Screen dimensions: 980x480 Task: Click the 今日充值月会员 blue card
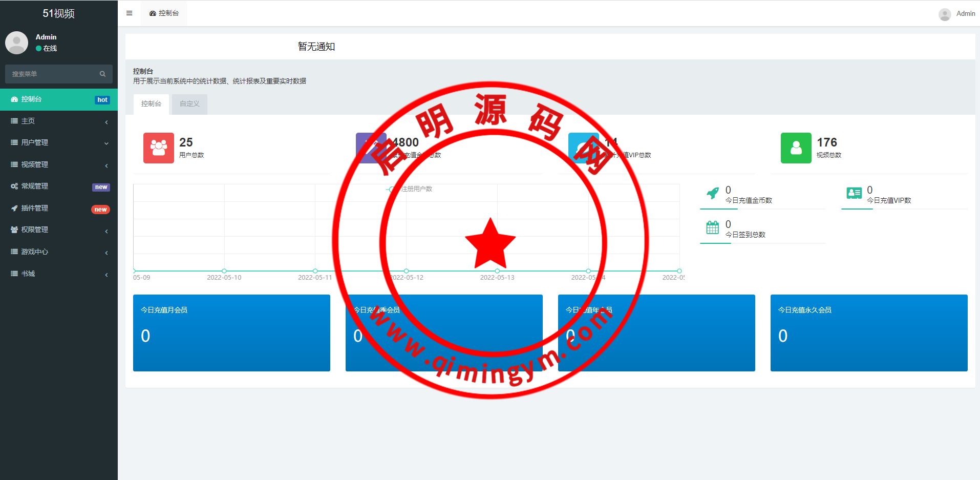(x=231, y=332)
